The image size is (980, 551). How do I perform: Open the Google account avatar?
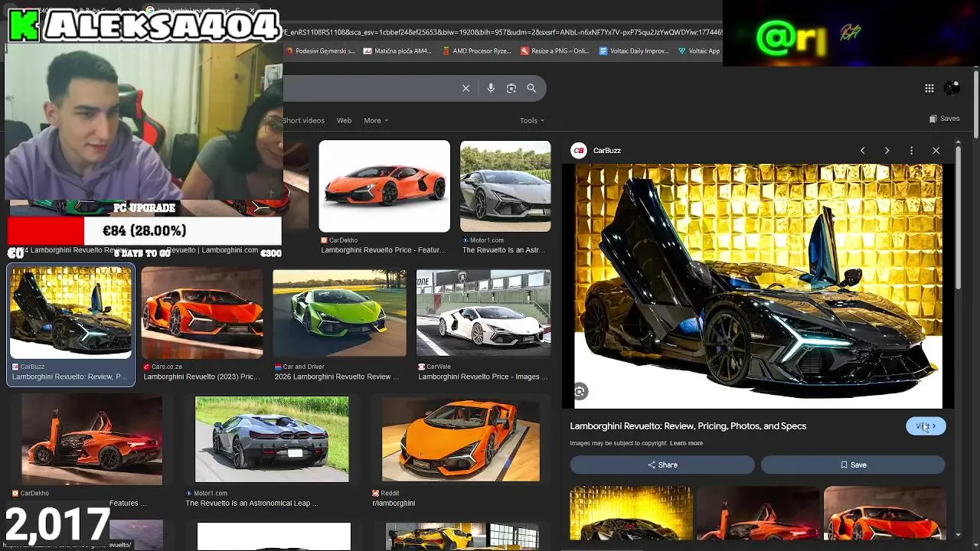coord(952,88)
